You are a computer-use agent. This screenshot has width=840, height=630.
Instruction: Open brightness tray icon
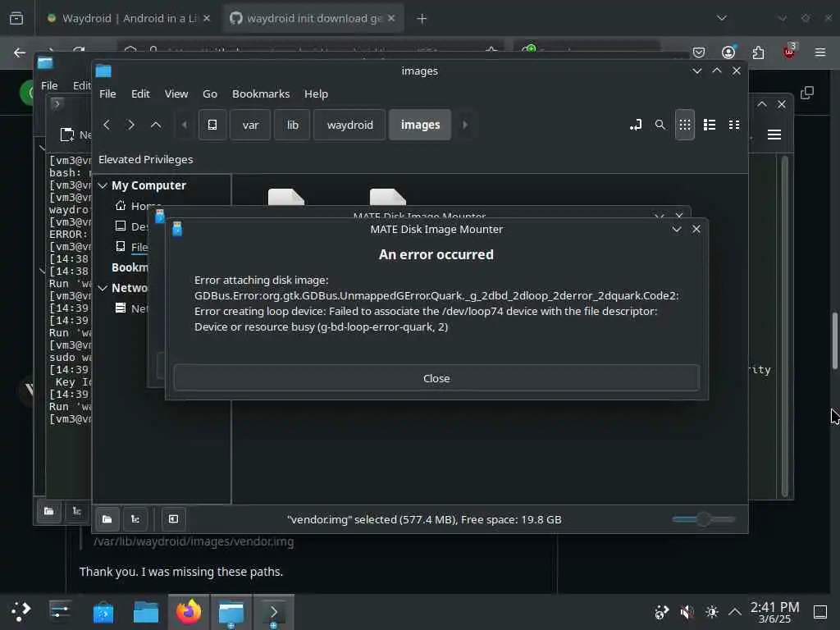tap(711, 612)
